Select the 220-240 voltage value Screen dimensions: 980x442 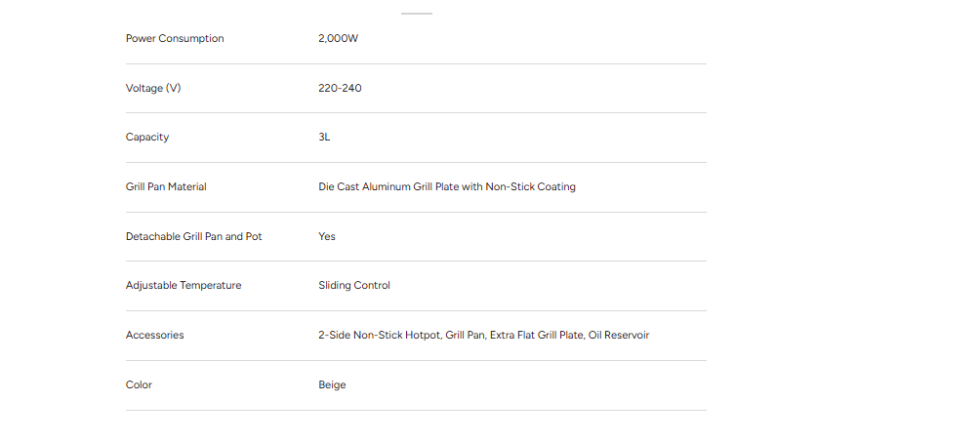[340, 88]
